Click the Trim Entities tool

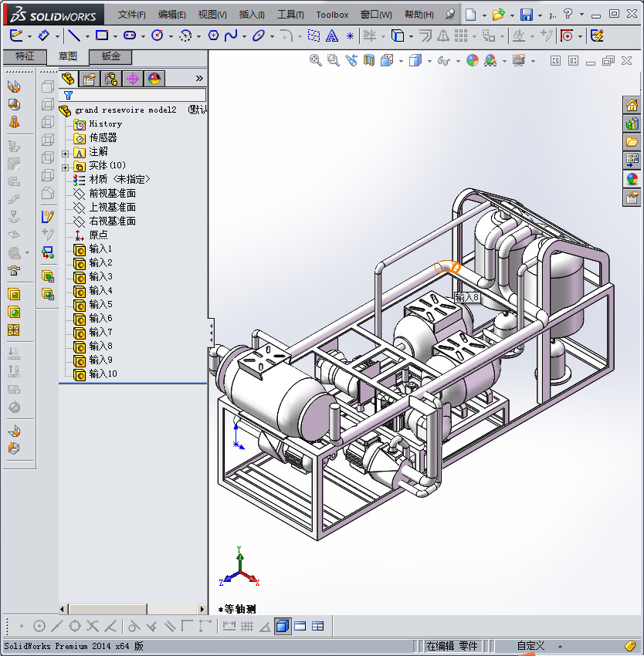[x=369, y=36]
